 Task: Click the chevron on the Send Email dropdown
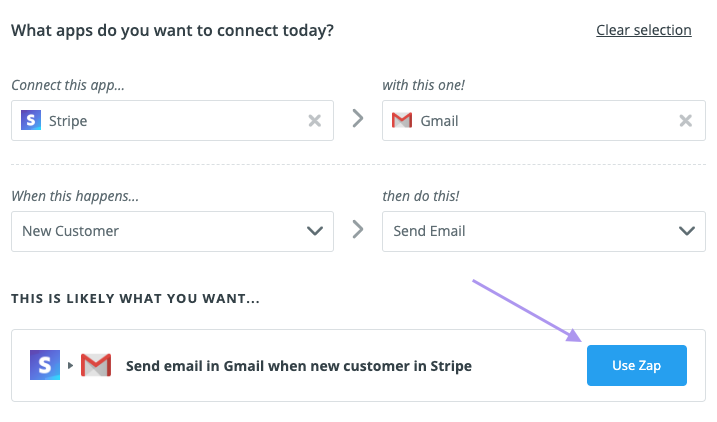click(686, 231)
